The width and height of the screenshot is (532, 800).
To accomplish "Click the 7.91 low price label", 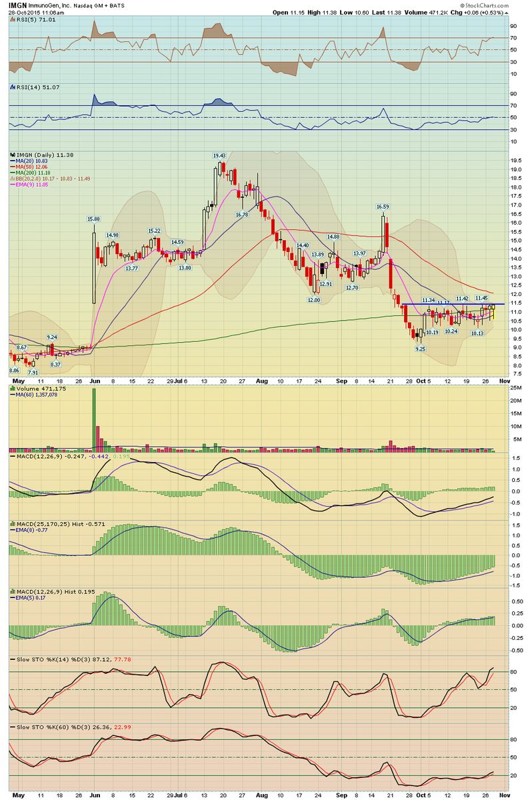I will pos(34,372).
